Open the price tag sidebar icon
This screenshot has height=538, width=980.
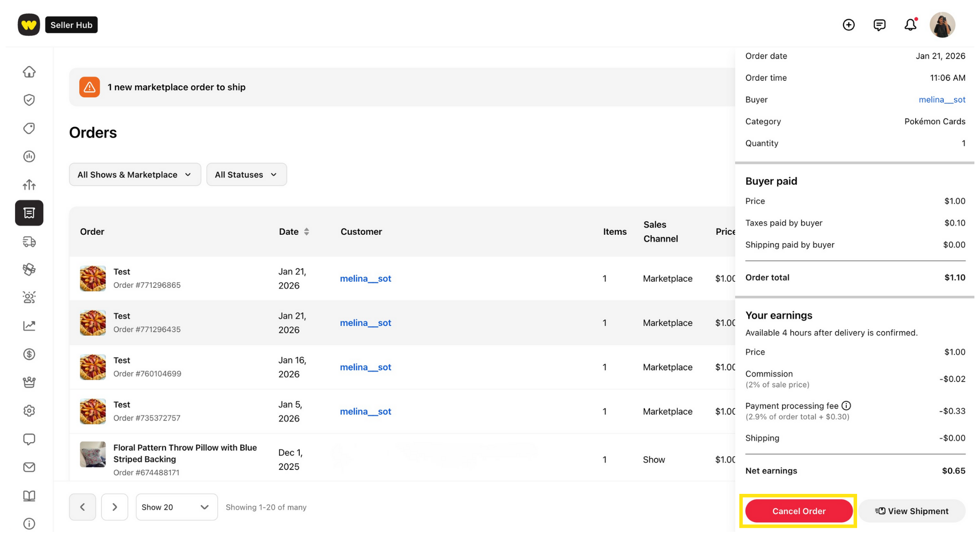pos(29,128)
